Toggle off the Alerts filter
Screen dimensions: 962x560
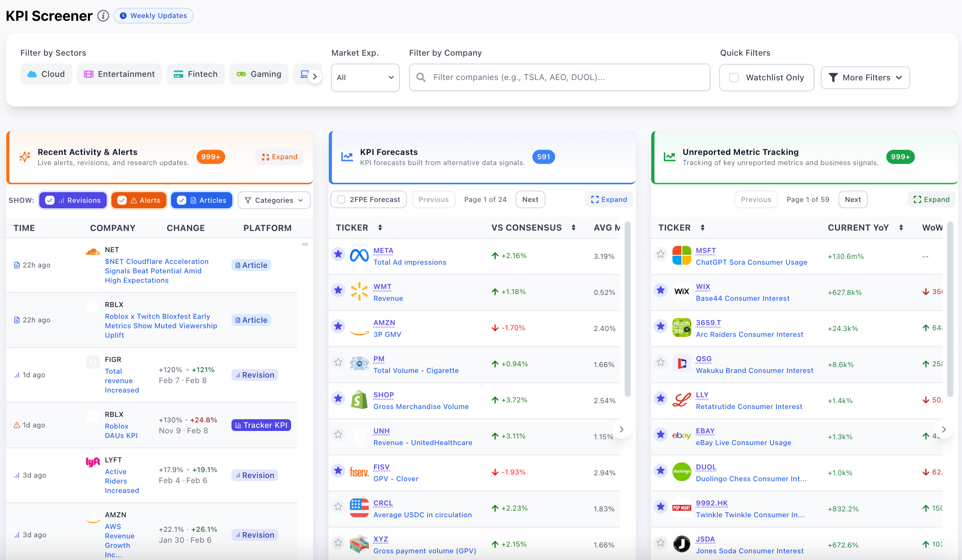(x=139, y=200)
